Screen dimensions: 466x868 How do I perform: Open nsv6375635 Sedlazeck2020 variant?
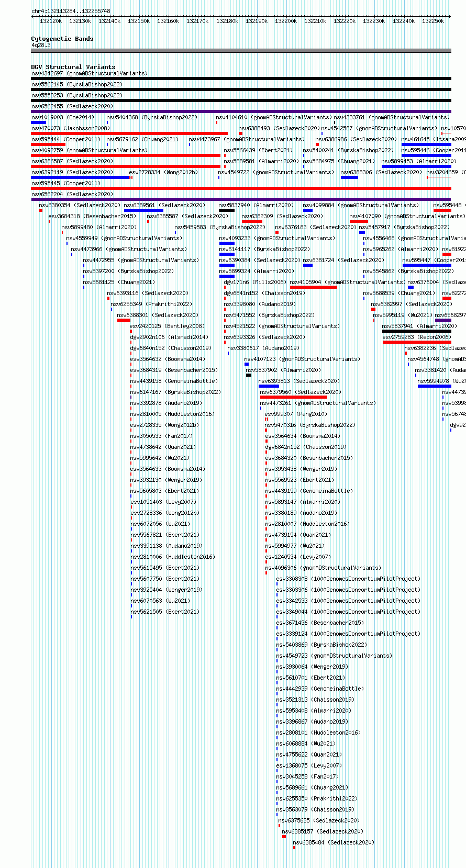319,820
